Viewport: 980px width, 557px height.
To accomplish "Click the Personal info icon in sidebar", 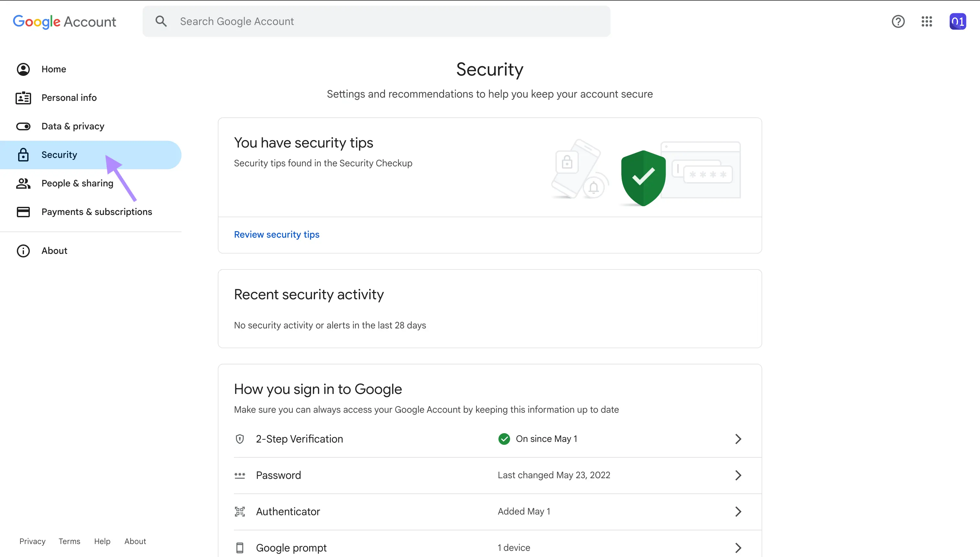I will pos(24,97).
